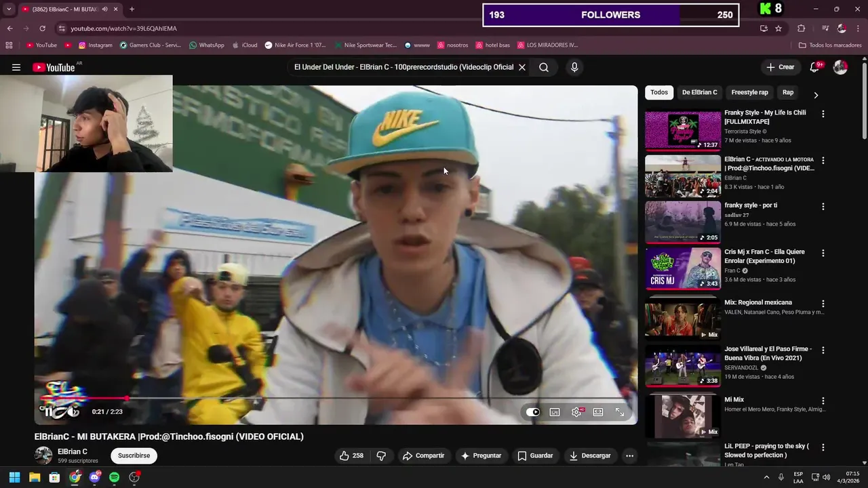The image size is (868, 488).
Task: Open the Todos los marcadores folder
Action: (x=830, y=45)
